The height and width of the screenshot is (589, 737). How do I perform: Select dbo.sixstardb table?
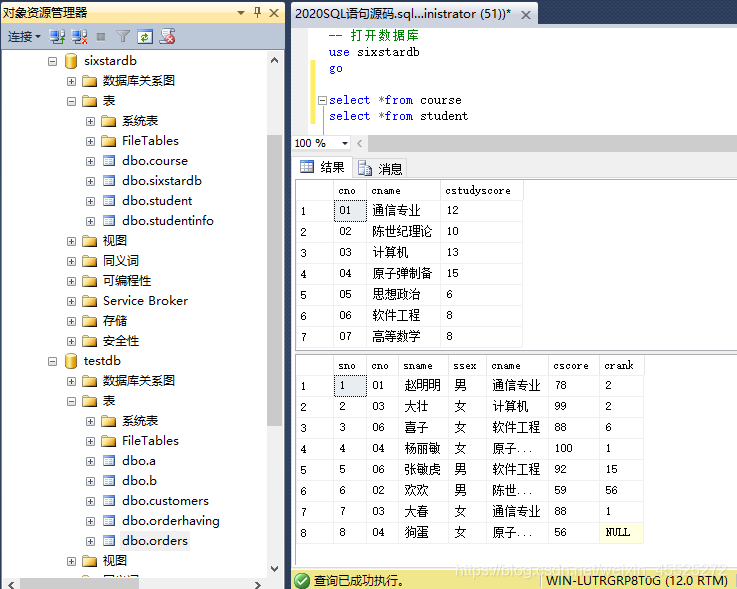tap(162, 181)
